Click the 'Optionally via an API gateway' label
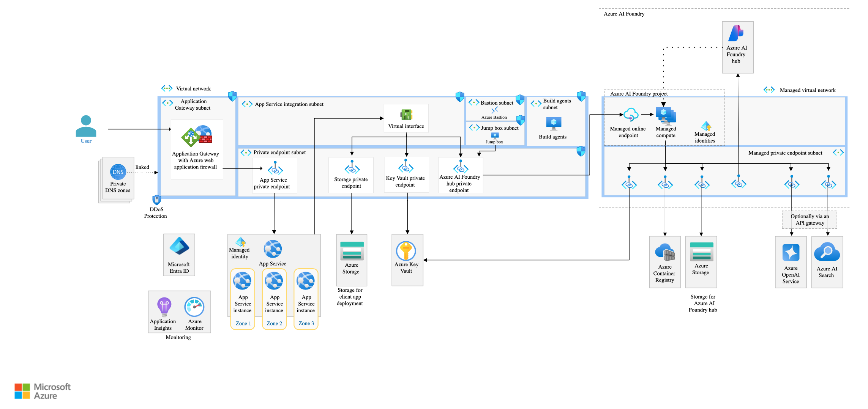Screen dimensions: 868x409 810,220
